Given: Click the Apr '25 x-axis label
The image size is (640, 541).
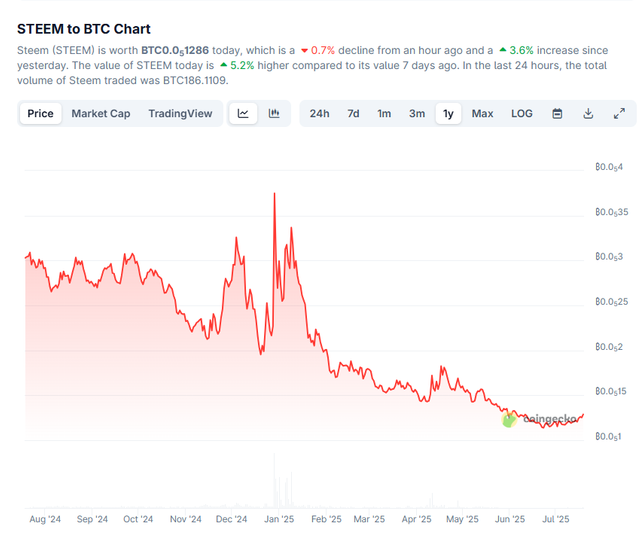Looking at the screenshot, I should pyautogui.click(x=416, y=519).
